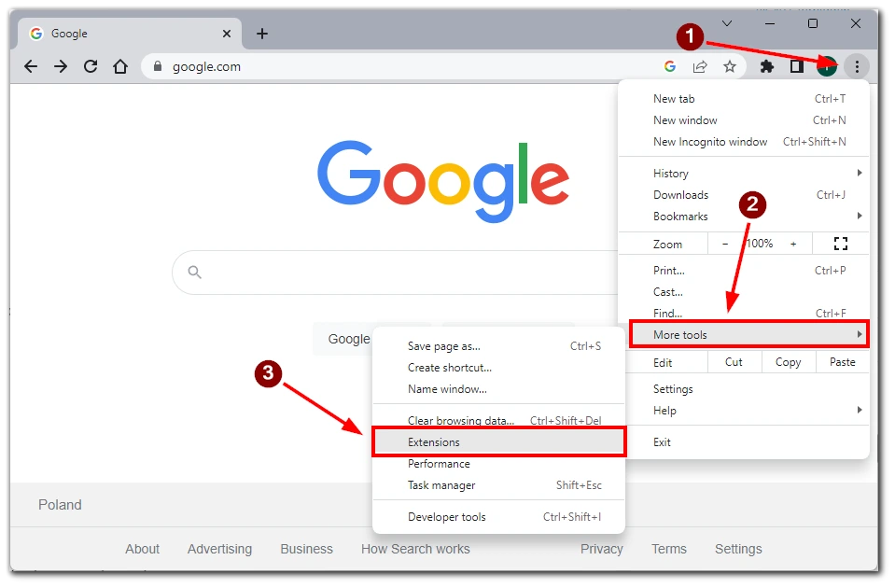Click Paste in the Edit row
Viewport: 895px width, 588px height.
point(843,362)
